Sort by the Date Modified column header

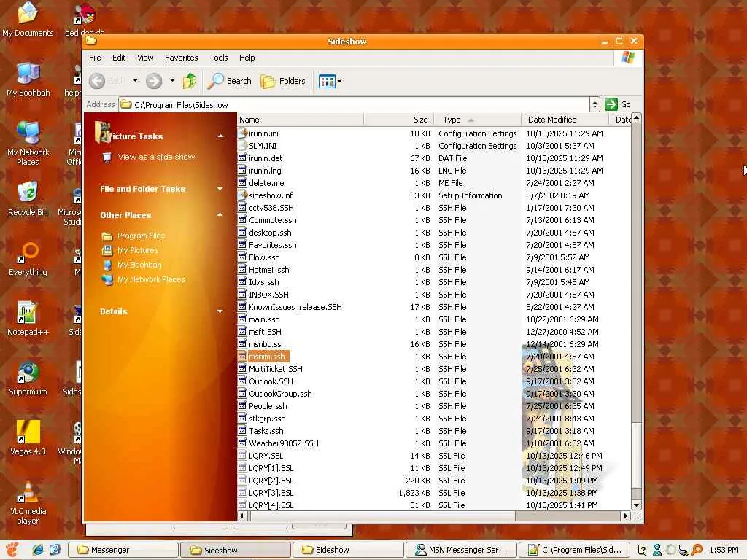(565, 120)
